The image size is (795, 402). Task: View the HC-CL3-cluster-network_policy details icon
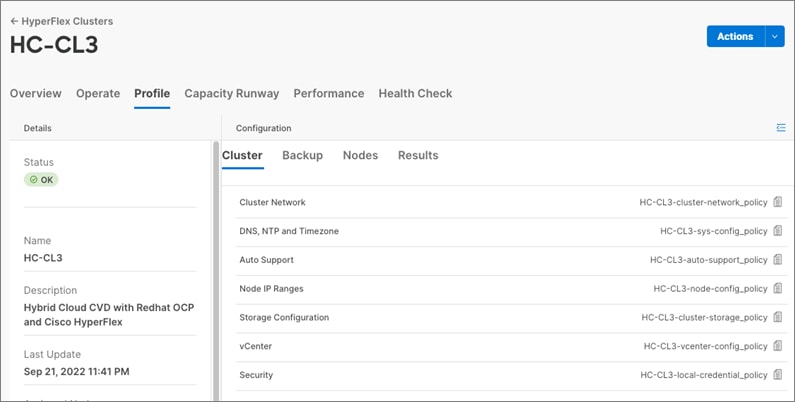(x=778, y=202)
